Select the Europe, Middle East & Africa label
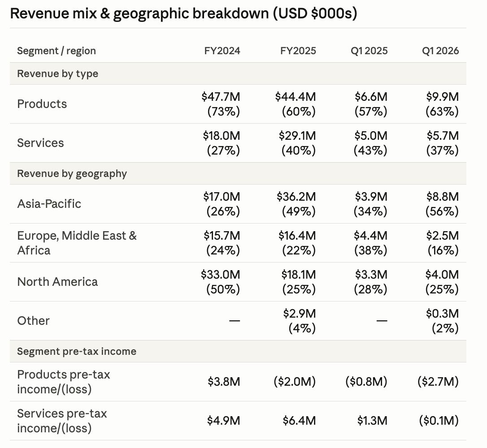Screen dimensions: 487x448 [x=77, y=243]
